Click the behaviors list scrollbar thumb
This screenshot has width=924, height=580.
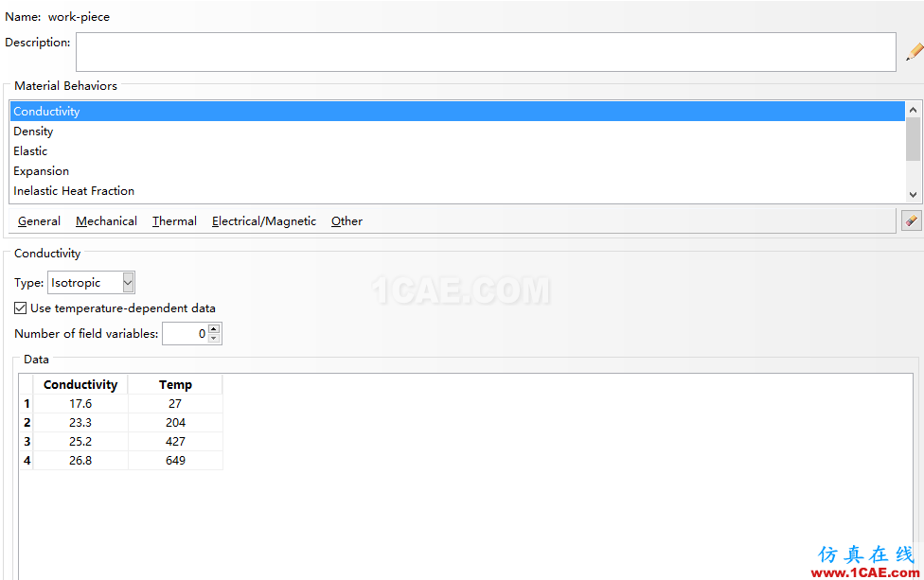coord(913,139)
